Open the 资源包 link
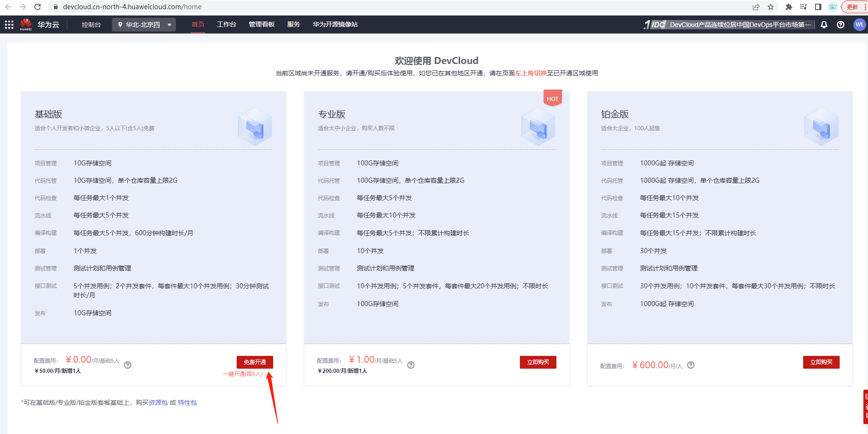 tap(159, 402)
